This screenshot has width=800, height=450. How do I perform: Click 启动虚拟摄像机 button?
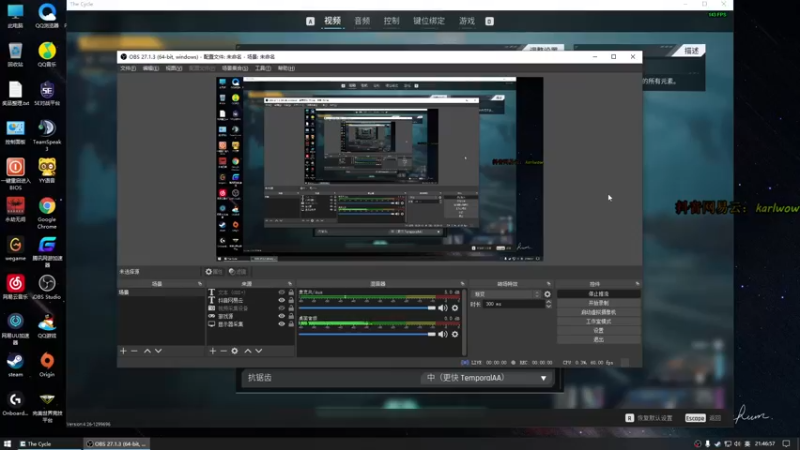598,312
